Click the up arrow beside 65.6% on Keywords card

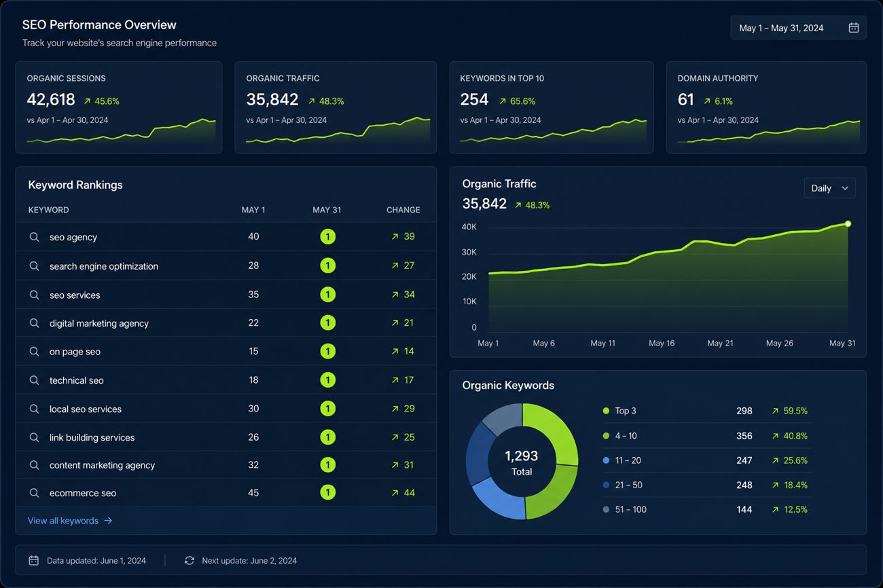coord(503,101)
